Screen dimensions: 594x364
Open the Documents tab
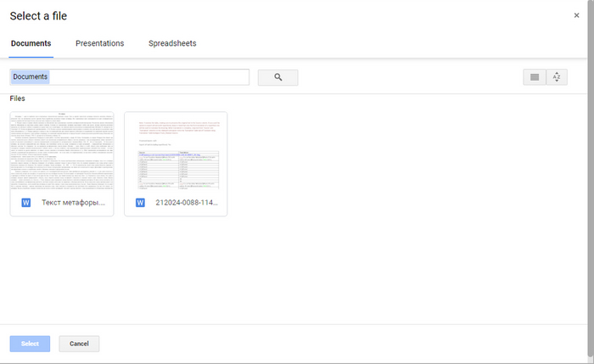pyautogui.click(x=31, y=43)
